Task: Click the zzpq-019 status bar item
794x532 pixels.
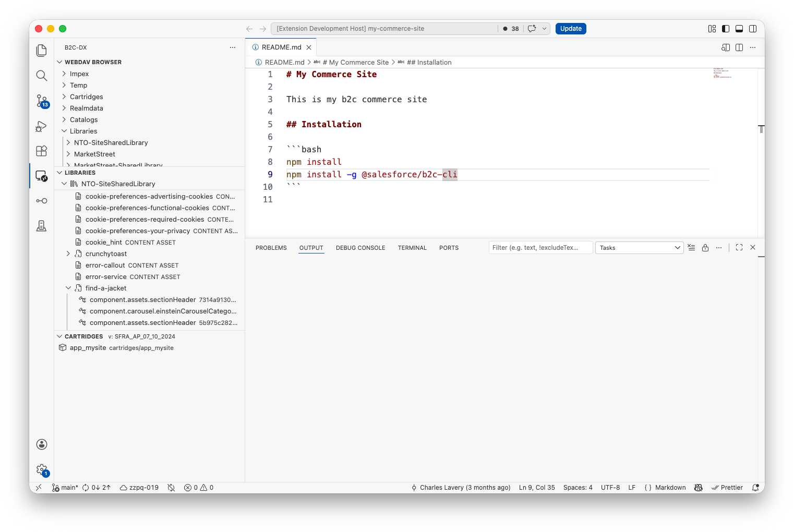Action: point(139,488)
